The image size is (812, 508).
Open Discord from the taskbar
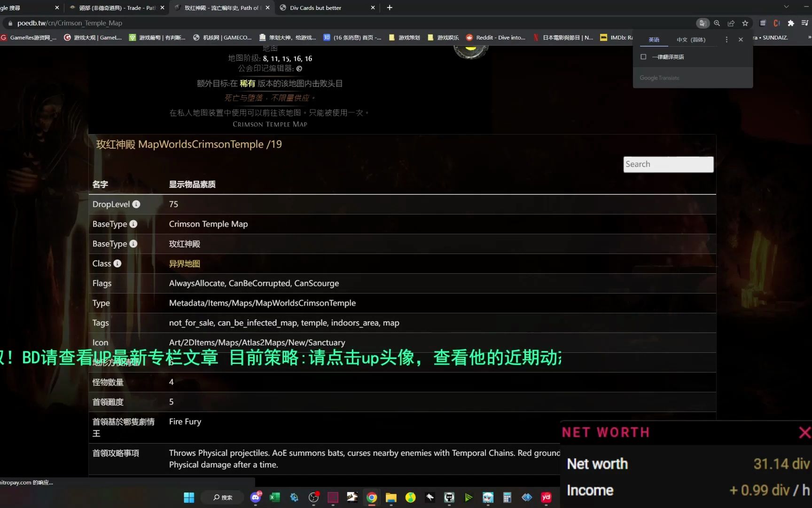pyautogui.click(x=256, y=497)
